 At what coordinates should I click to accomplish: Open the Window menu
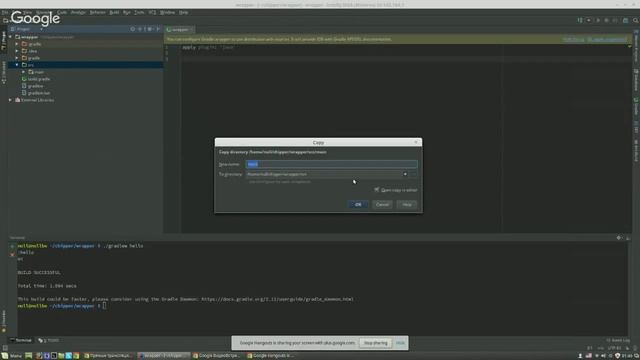[x=167, y=12]
